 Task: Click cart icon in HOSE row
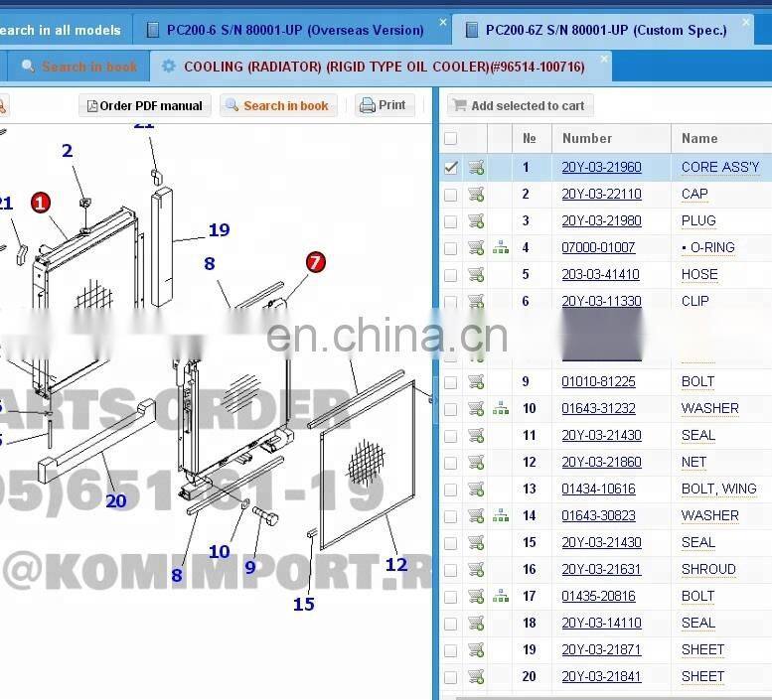[476, 274]
